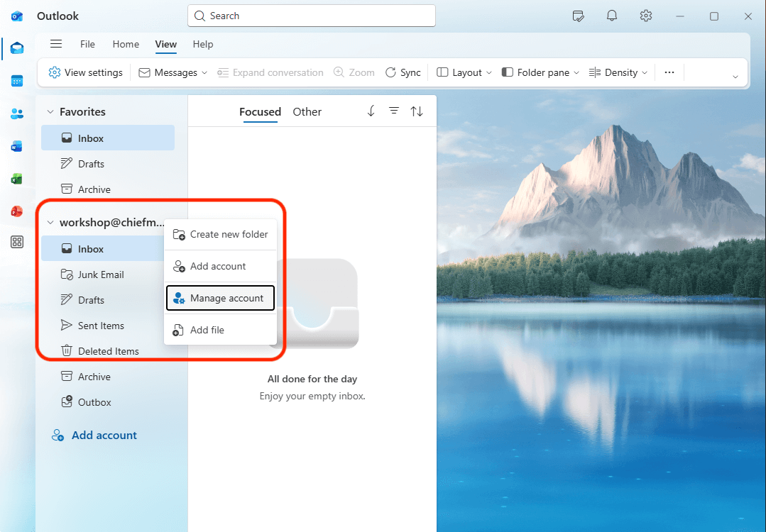Open the Messages dropdown in ribbon
The image size is (766, 532).
[x=173, y=72]
